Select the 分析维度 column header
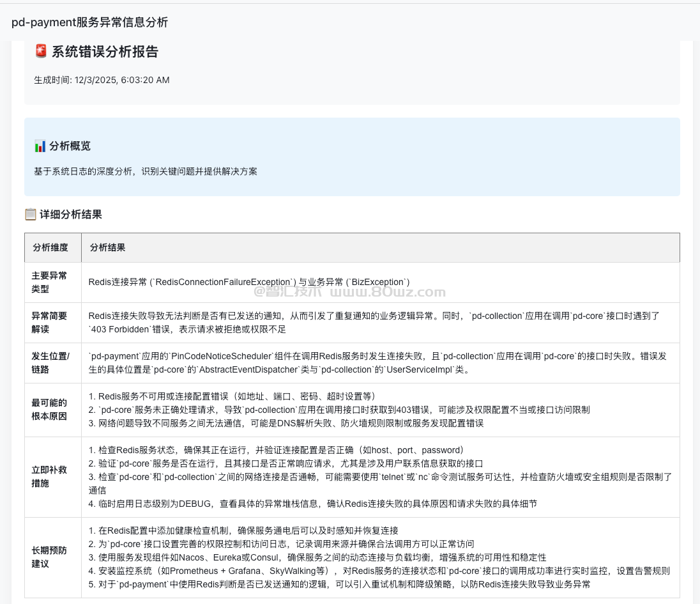This screenshot has width=700, height=604. [50, 247]
